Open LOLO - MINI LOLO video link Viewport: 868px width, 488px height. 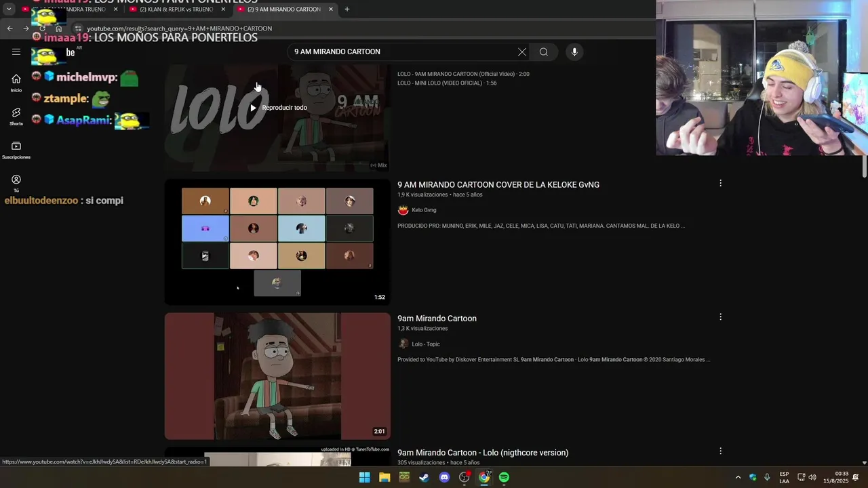pyautogui.click(x=447, y=83)
